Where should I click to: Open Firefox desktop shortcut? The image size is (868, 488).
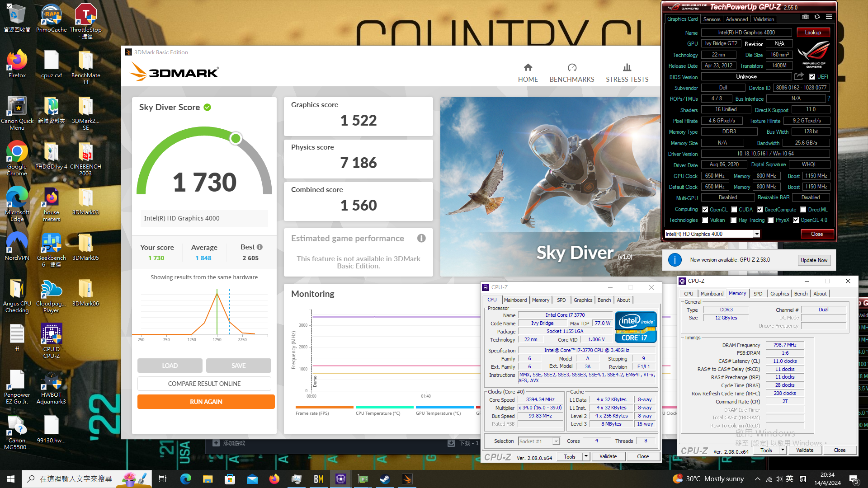click(17, 64)
